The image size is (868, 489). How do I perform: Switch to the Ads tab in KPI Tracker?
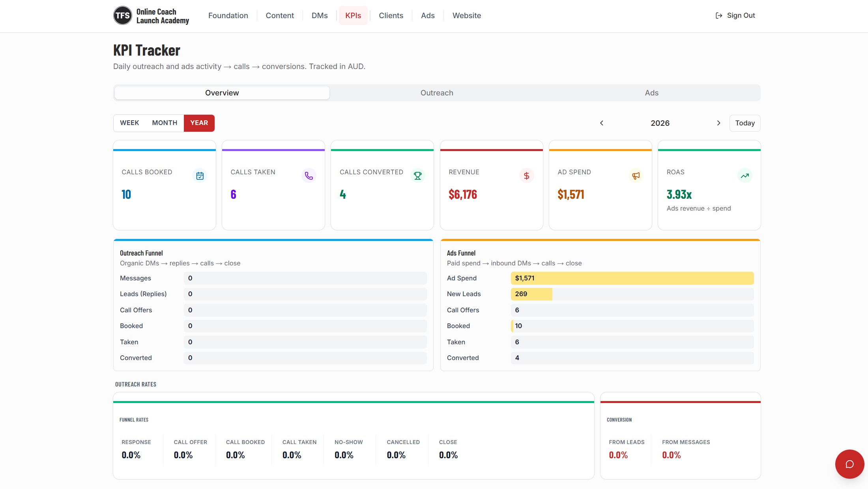pyautogui.click(x=651, y=93)
